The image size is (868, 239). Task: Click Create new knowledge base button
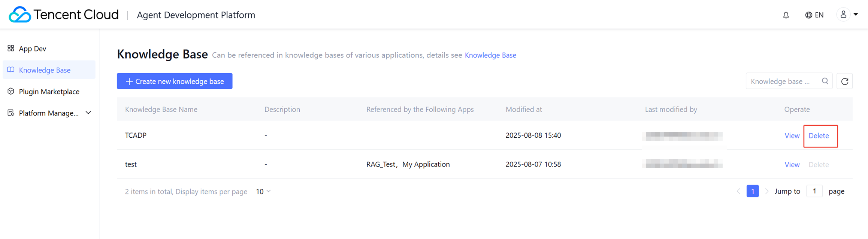175,81
